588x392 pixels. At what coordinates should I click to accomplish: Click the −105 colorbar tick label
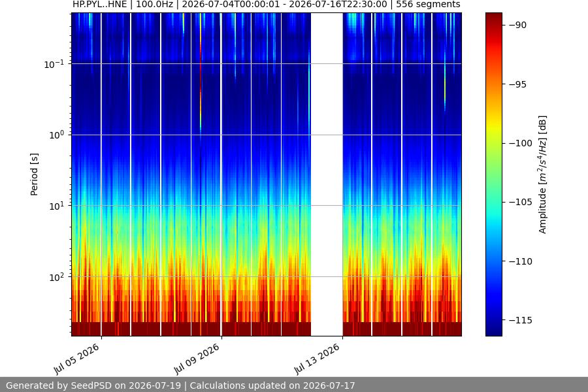[x=520, y=202]
